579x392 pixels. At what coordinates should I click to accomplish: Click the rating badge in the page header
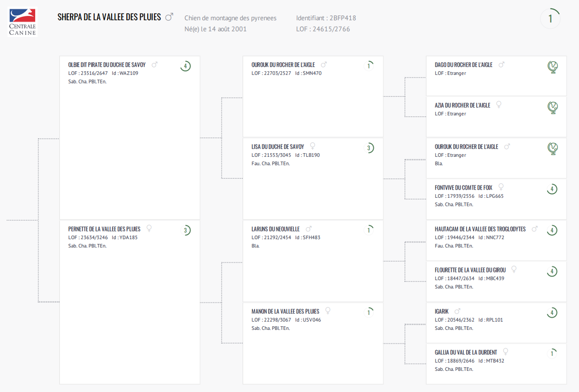click(550, 19)
